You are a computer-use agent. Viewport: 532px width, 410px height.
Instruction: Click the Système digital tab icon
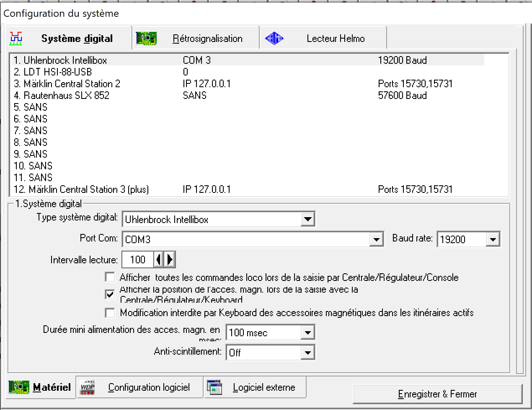click(x=16, y=39)
